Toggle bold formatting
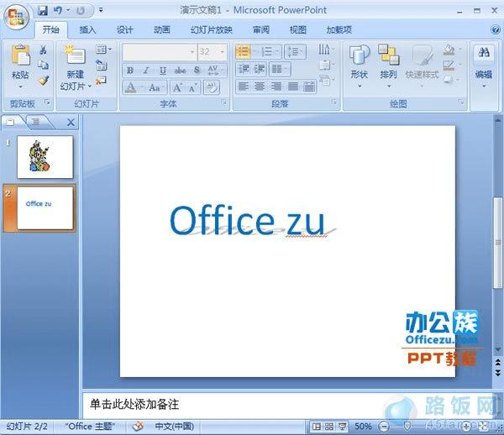Image resolution: width=504 pixels, height=435 pixels. point(130,71)
